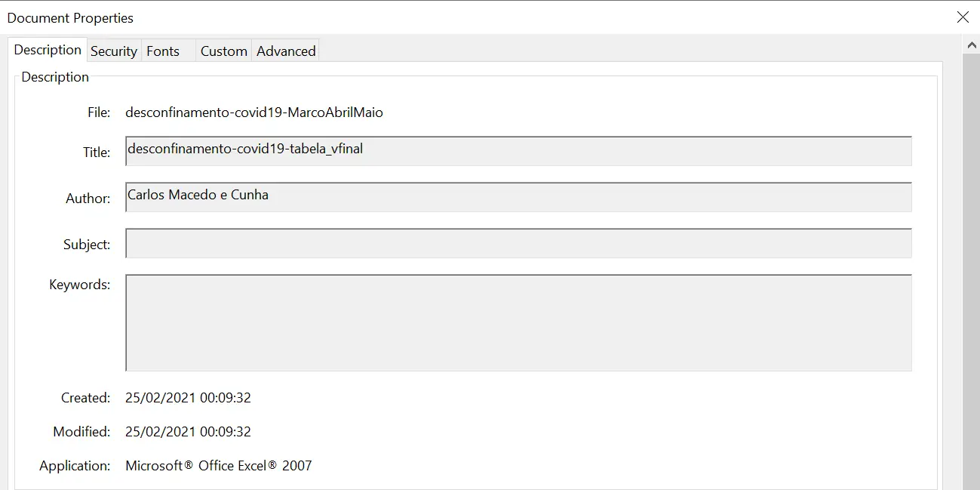980x490 pixels.
Task: Click the vertical scrollbar thumb
Action: (972, 272)
